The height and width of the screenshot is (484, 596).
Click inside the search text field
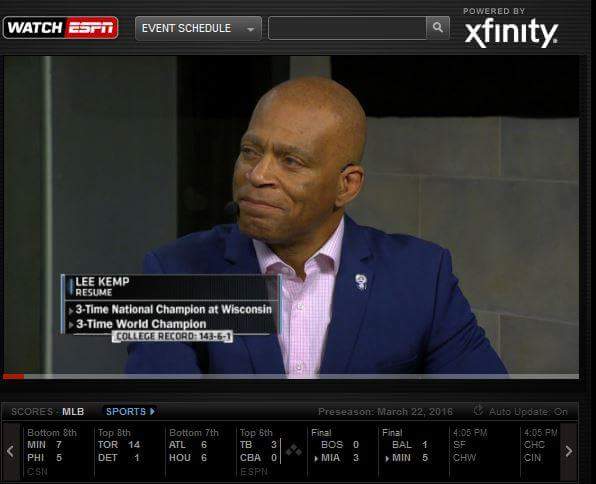347,28
